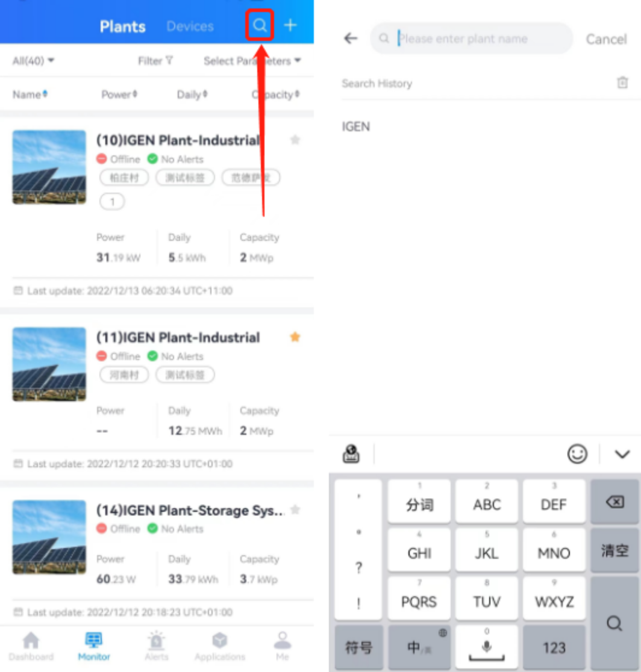Switch to the Devices tab
Screen dimensions: 641x672
point(190,26)
